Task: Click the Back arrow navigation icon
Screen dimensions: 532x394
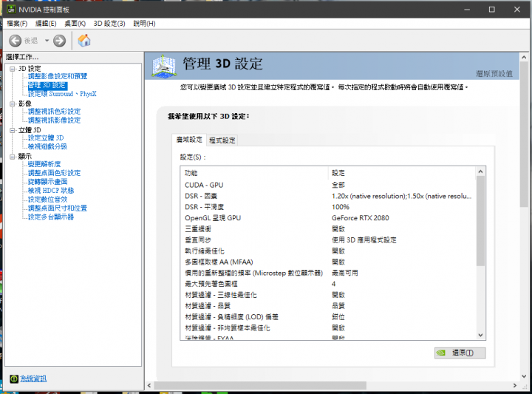Action: point(15,41)
